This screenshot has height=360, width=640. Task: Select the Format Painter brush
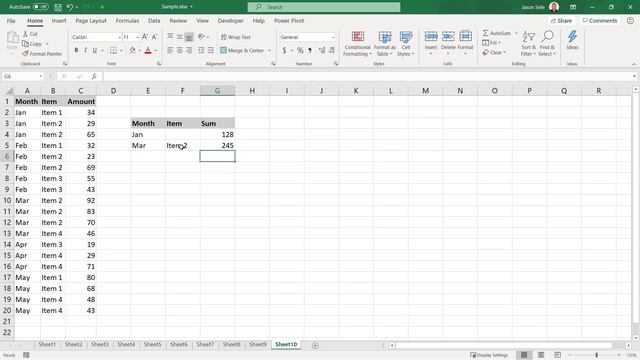tap(25, 53)
